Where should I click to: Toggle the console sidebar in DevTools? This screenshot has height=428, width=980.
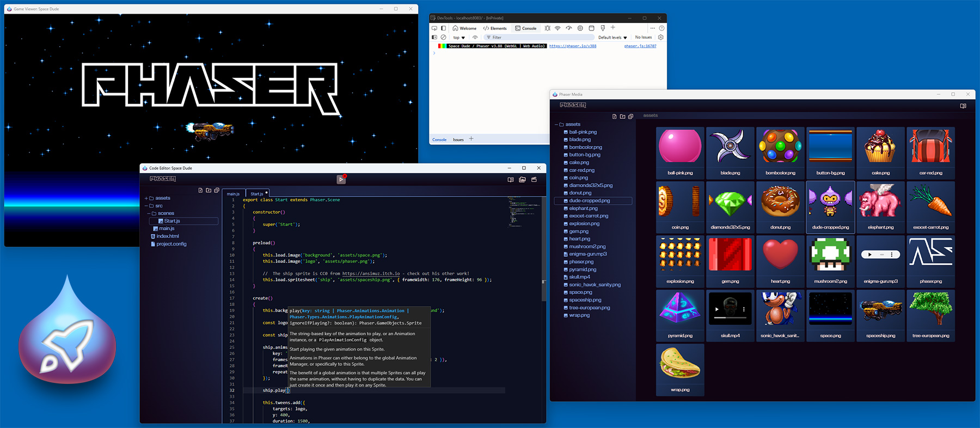[434, 38]
